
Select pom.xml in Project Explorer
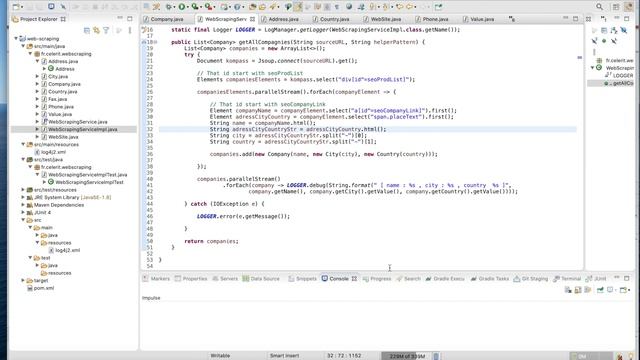click(44, 288)
